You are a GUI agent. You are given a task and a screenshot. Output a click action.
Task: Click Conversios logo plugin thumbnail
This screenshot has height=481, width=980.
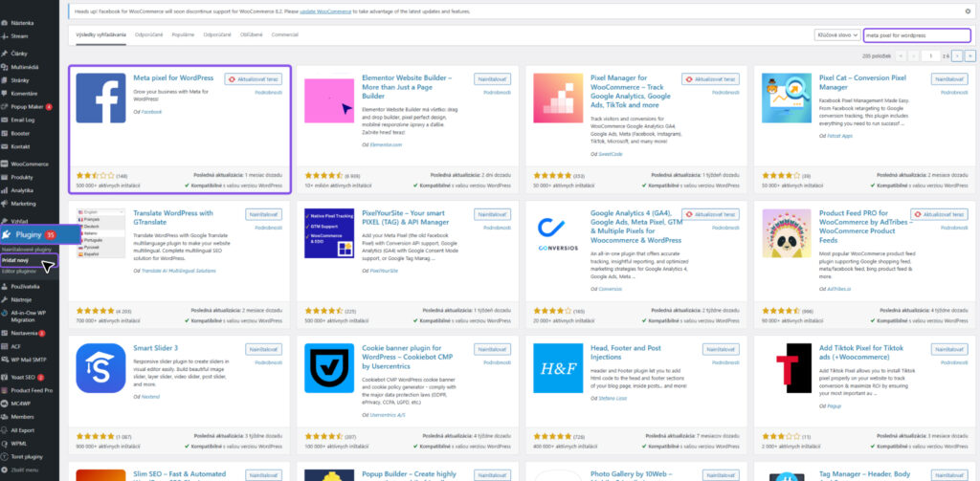pyautogui.click(x=558, y=233)
